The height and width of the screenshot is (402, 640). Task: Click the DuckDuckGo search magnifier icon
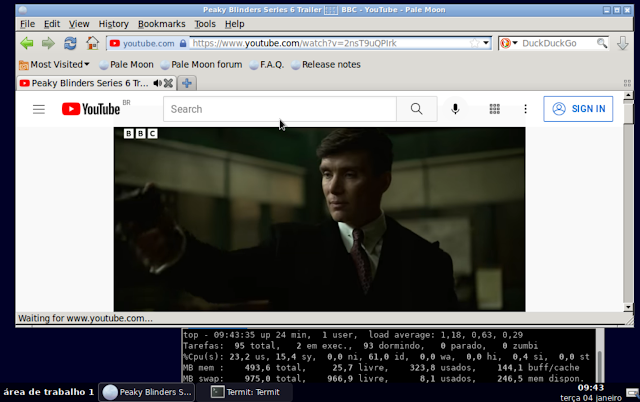(x=602, y=43)
